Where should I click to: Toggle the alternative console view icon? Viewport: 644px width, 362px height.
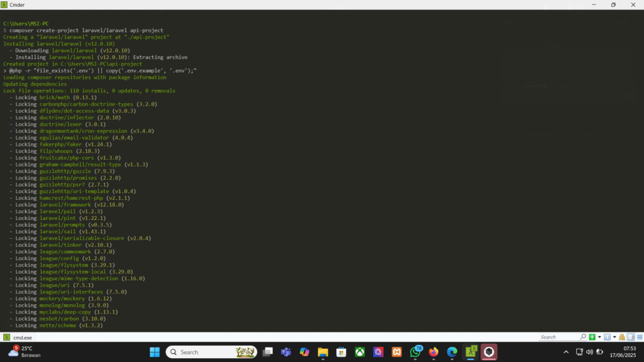(x=630, y=337)
